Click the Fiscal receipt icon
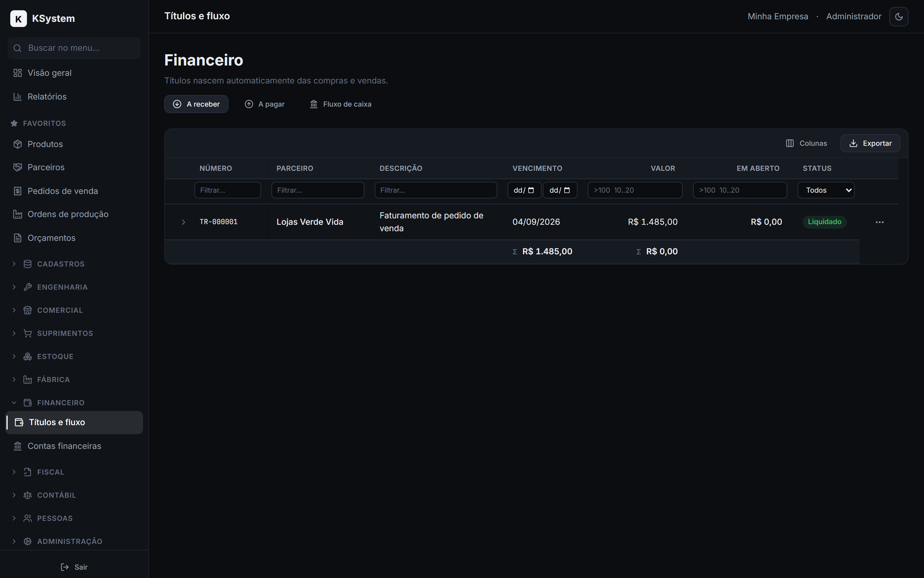 click(x=28, y=472)
